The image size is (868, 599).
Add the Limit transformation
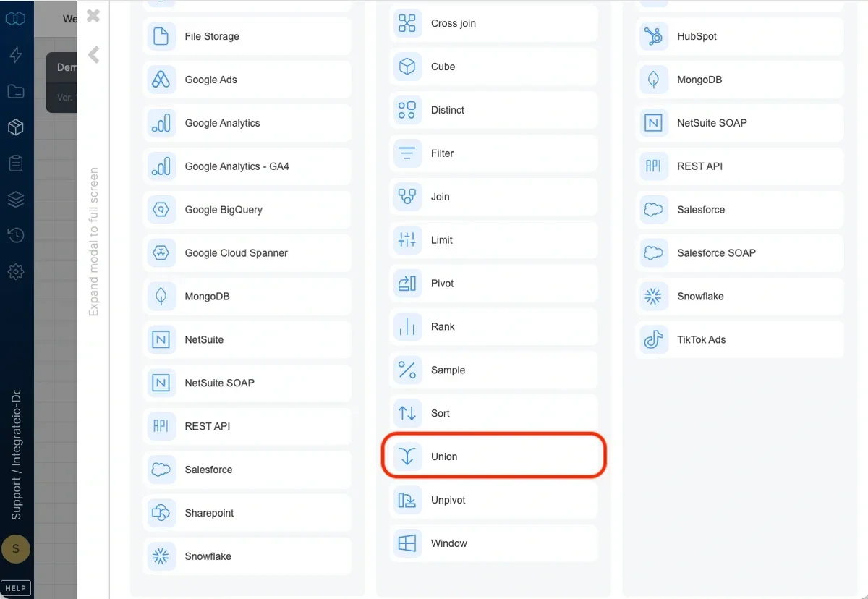493,240
